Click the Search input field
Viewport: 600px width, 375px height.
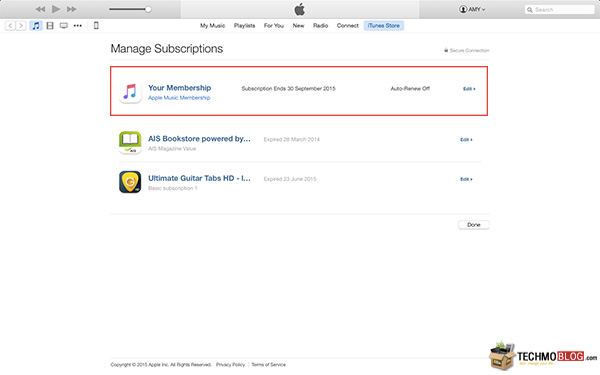pos(559,10)
